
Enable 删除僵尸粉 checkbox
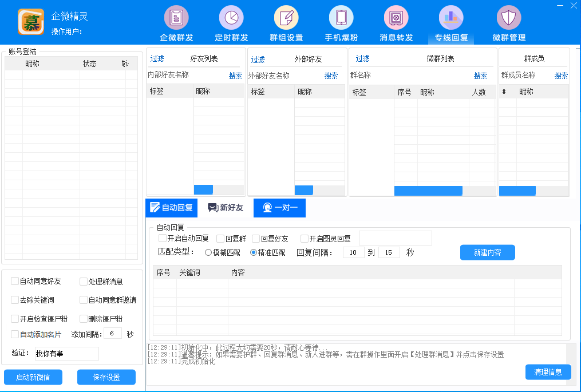point(84,319)
